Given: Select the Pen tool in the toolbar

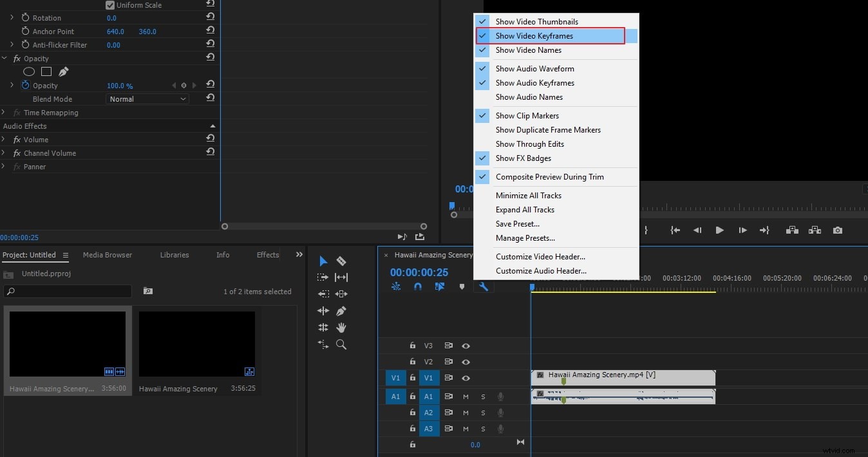Looking at the screenshot, I should pyautogui.click(x=341, y=310).
